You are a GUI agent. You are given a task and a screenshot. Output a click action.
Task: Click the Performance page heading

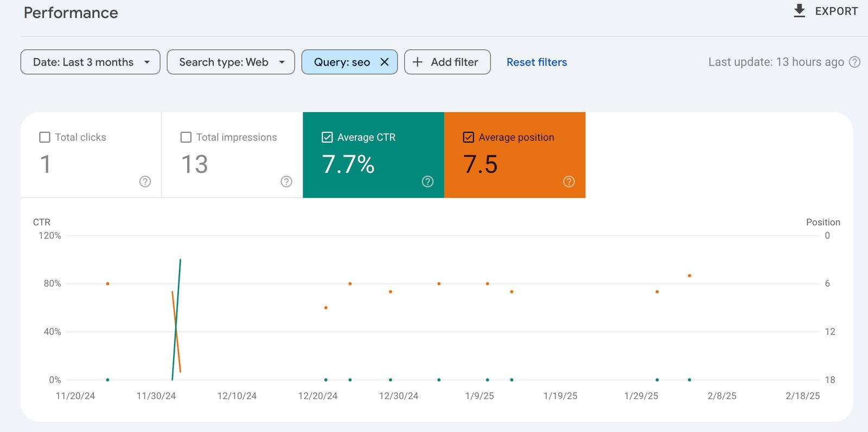point(71,12)
